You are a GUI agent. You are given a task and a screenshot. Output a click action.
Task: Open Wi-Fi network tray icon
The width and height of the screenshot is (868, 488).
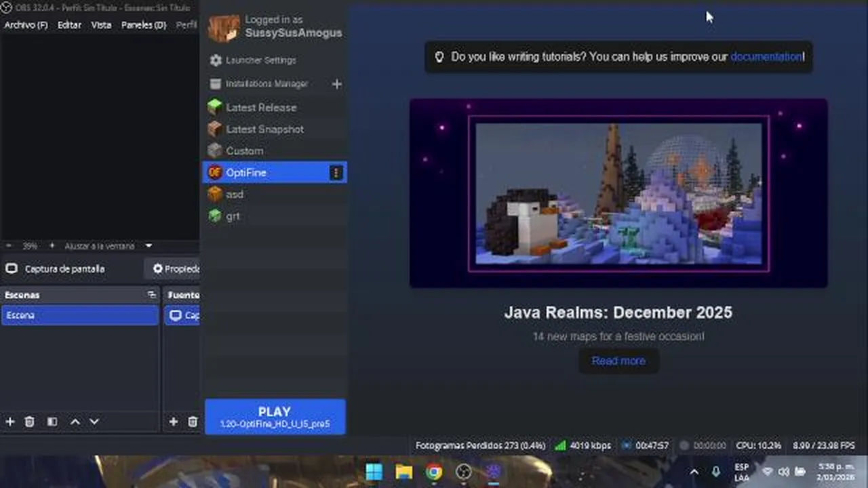768,472
